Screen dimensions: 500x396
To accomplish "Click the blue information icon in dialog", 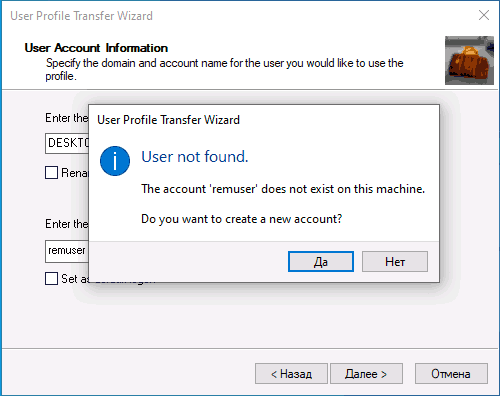I will [115, 161].
